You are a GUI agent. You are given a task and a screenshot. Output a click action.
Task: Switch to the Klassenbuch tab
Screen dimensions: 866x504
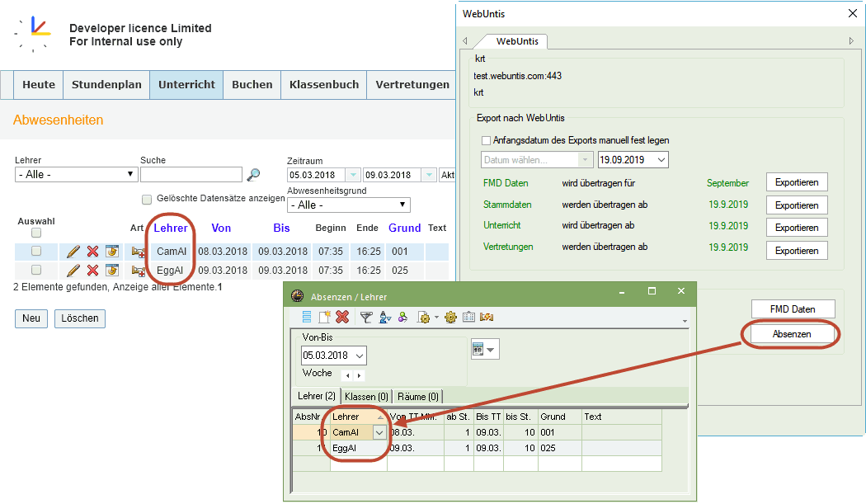click(x=324, y=85)
